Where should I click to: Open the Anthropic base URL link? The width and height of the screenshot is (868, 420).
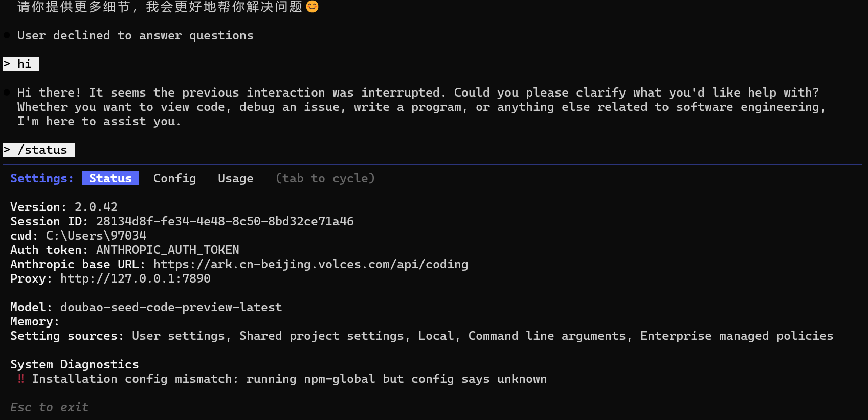tap(310, 264)
